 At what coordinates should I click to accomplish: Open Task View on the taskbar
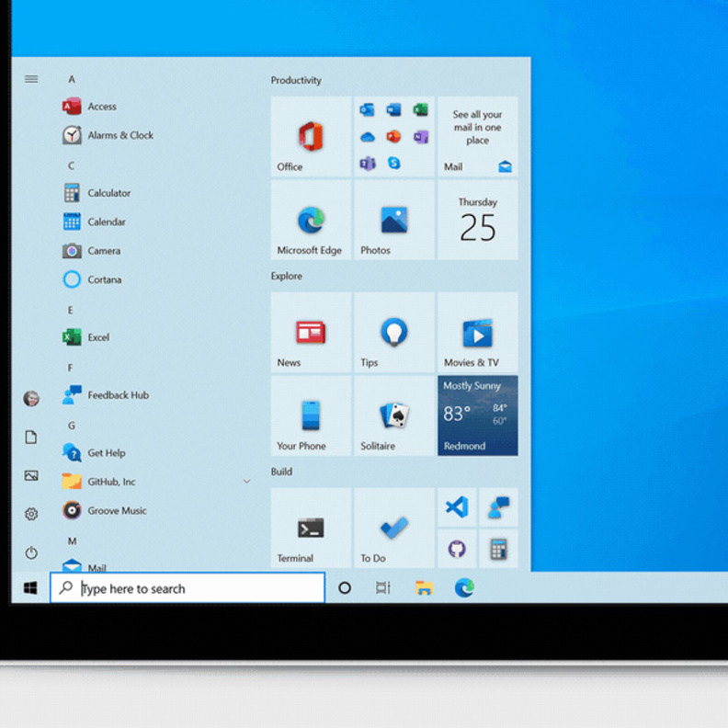coord(383,588)
